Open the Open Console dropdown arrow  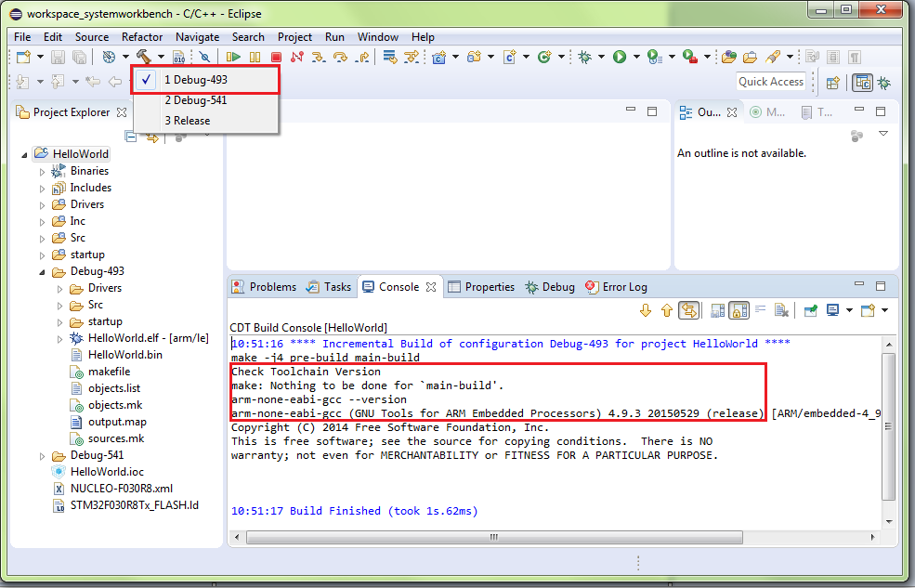884,310
